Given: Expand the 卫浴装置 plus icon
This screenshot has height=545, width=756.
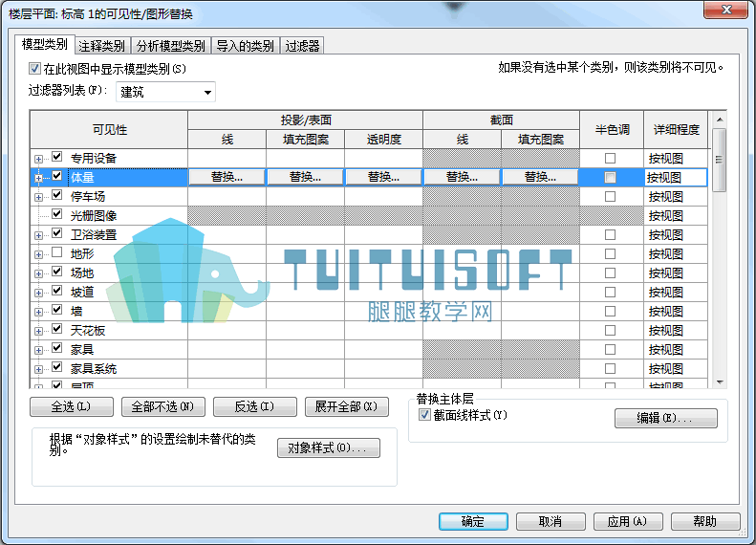Looking at the screenshot, I should click(38, 235).
